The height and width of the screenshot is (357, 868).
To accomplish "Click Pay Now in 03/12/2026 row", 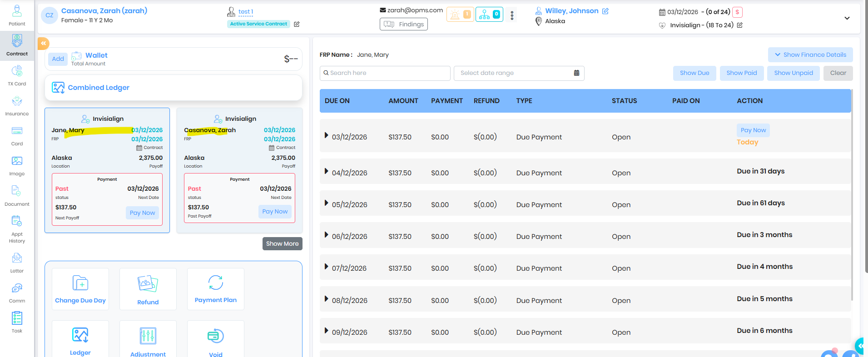I will (753, 130).
